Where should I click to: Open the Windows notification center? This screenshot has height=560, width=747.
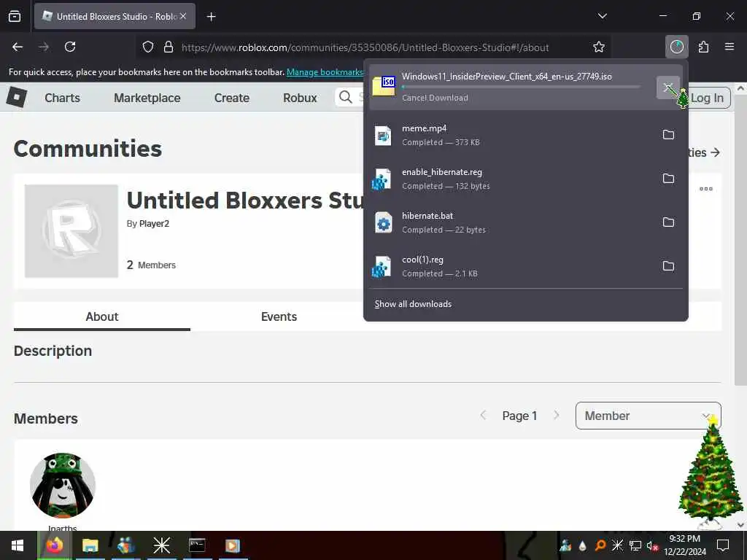click(x=723, y=545)
